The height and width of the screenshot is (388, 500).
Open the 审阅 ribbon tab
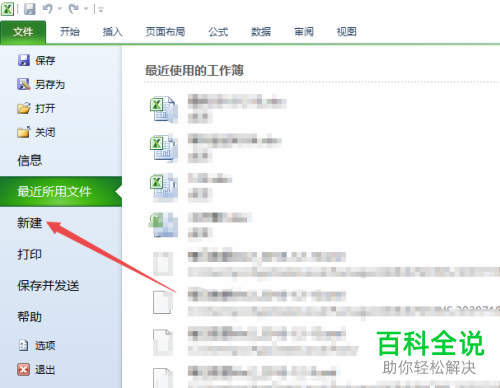click(304, 32)
